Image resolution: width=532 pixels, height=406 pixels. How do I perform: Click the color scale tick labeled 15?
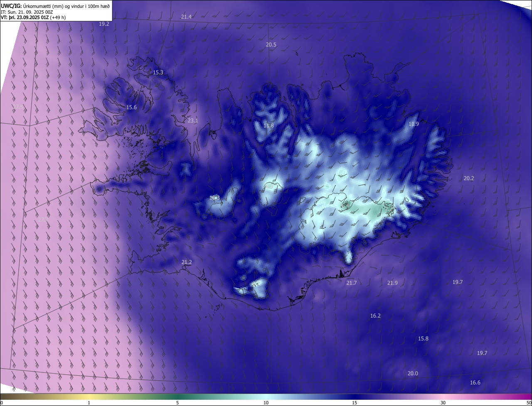point(355,403)
